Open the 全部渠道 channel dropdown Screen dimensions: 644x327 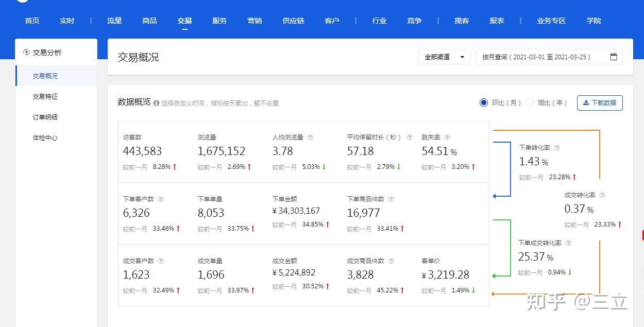pyautogui.click(x=445, y=57)
